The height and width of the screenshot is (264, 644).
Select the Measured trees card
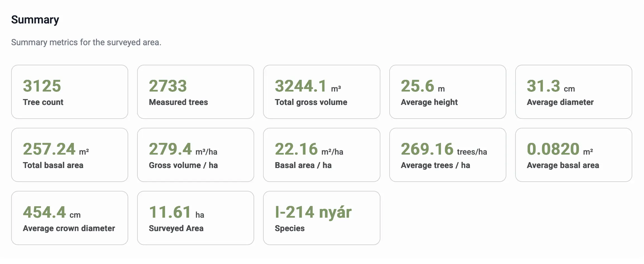pyautogui.click(x=195, y=92)
